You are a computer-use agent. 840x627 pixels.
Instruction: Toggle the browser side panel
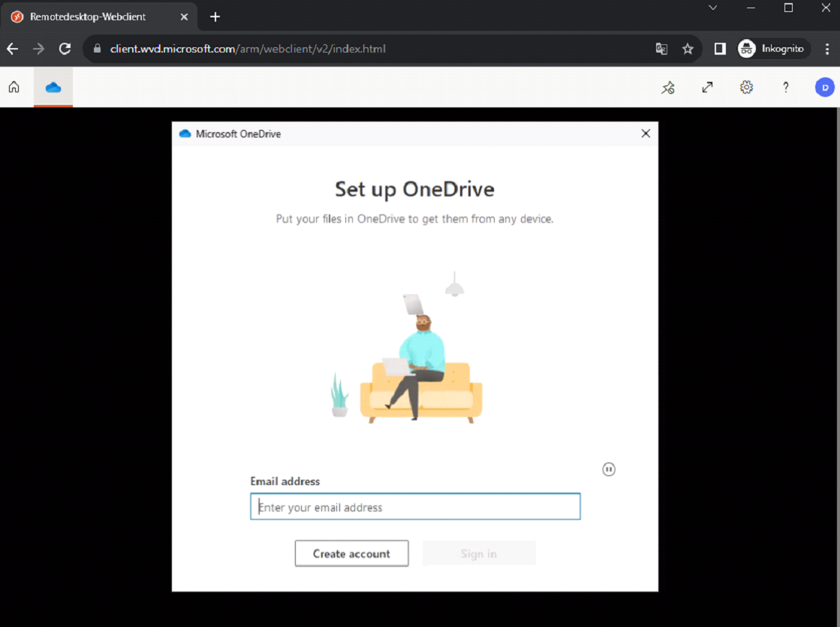tap(720, 49)
